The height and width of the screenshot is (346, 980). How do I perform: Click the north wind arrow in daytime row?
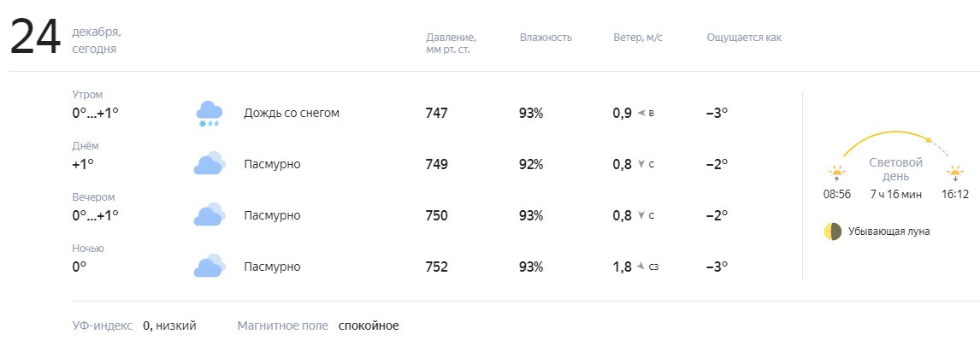(641, 164)
